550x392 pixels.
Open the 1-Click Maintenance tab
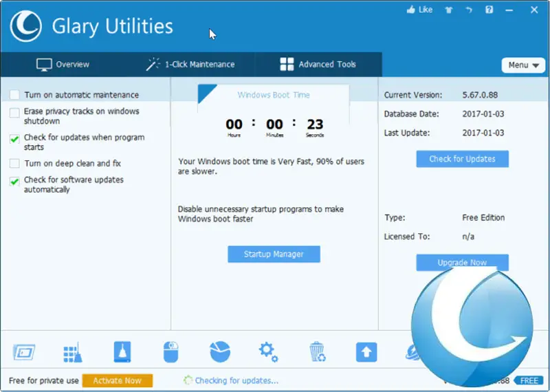click(x=190, y=65)
